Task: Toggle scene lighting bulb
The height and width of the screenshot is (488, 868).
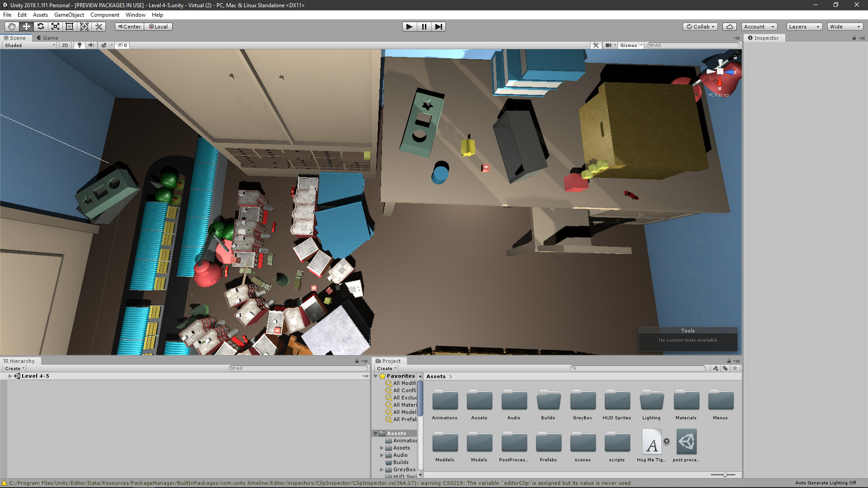Action: coord(80,45)
